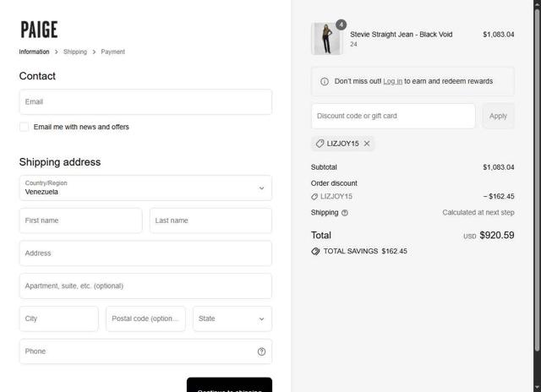
Task: Click the Apartment, suite field
Action: tap(145, 286)
